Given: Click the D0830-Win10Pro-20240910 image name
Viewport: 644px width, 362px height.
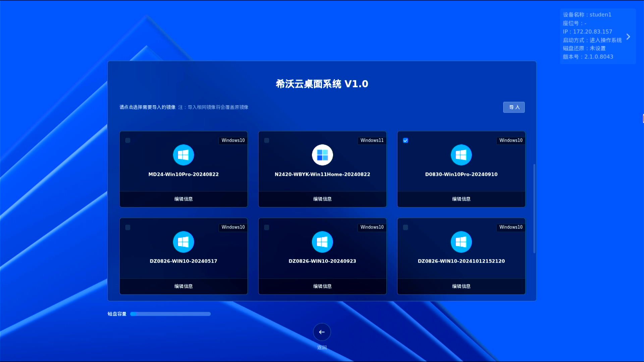Looking at the screenshot, I should pos(461,174).
